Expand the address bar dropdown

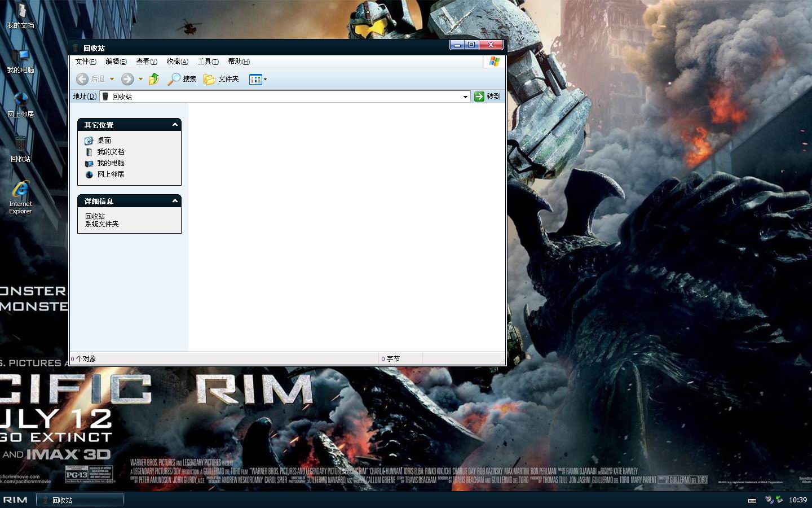tap(465, 97)
